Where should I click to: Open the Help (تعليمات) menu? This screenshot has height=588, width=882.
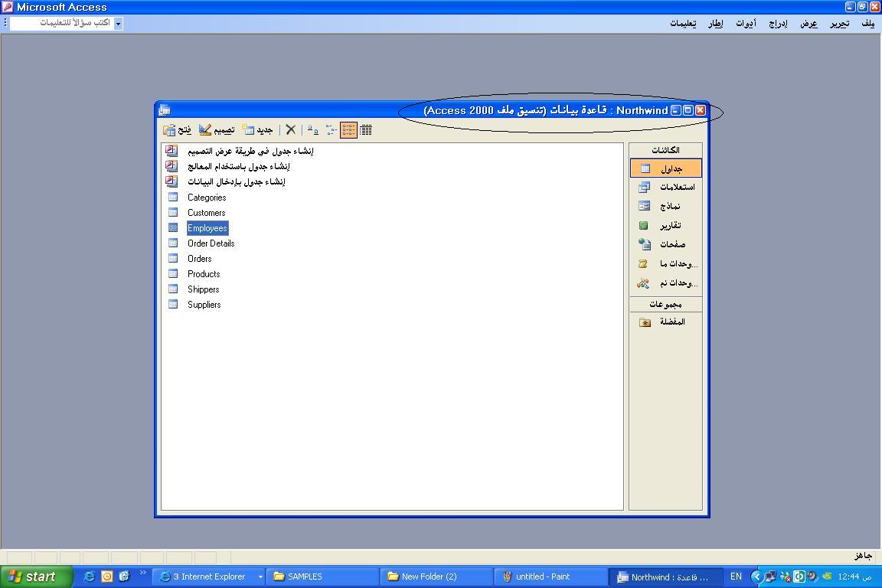pos(683,23)
